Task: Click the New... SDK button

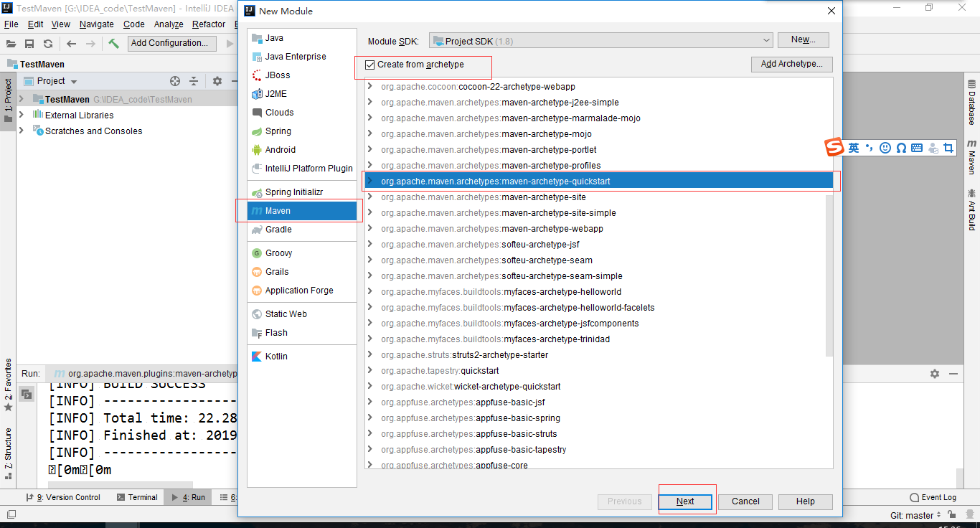Action: click(804, 40)
